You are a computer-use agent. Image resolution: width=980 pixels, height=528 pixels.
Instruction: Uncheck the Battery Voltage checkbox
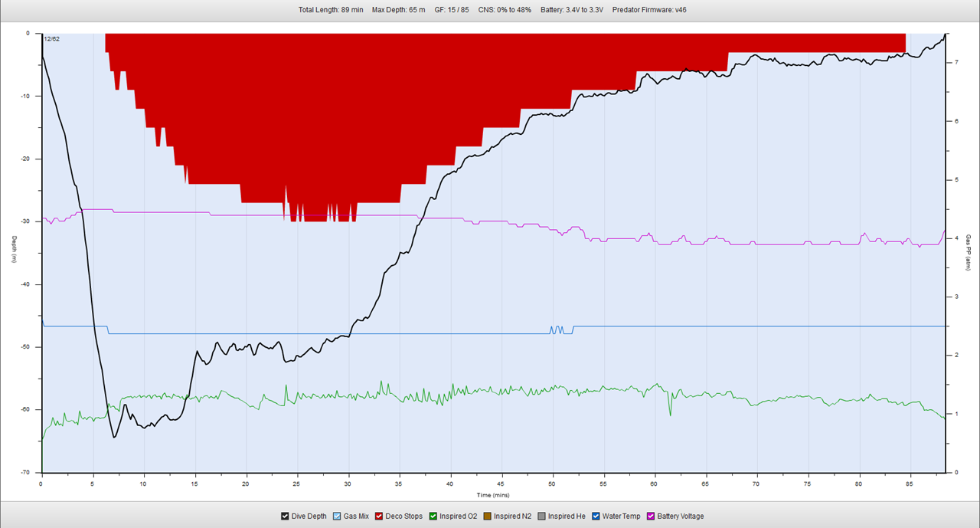[x=652, y=517]
